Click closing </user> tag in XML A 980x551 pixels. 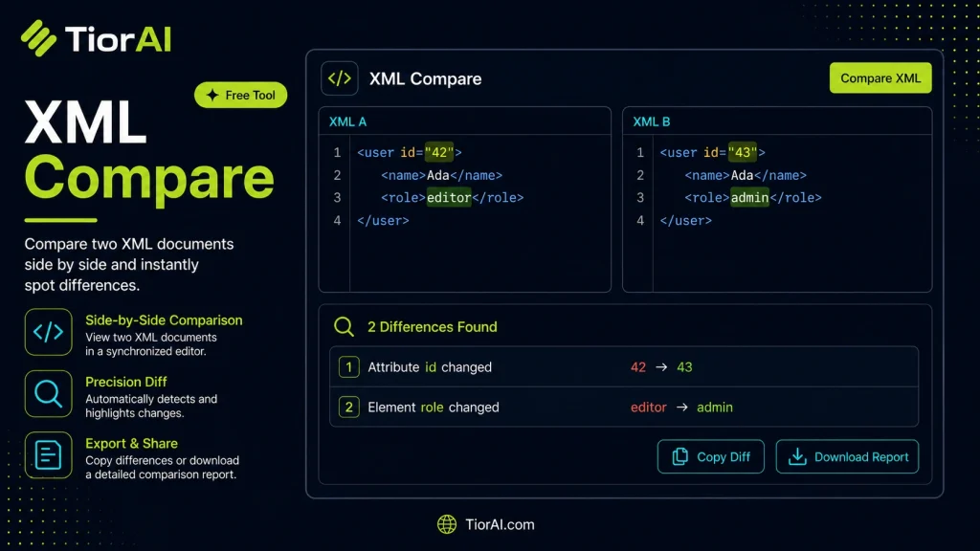tap(383, 221)
